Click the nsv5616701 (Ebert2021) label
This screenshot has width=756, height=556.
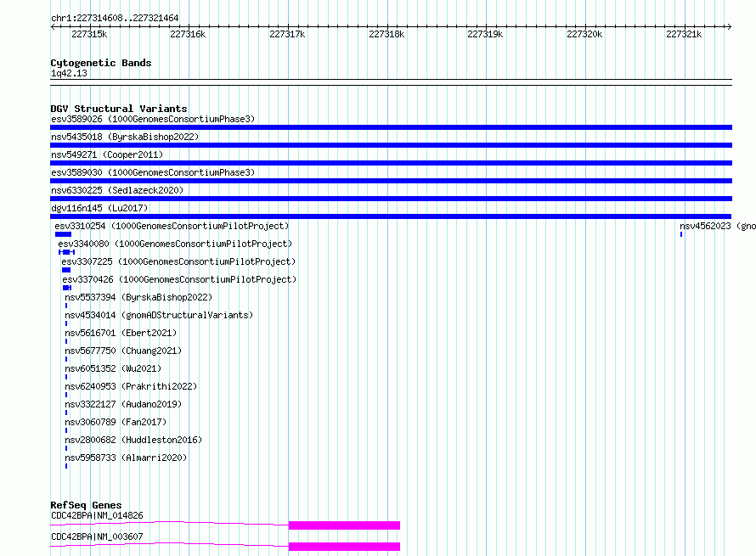click(121, 333)
